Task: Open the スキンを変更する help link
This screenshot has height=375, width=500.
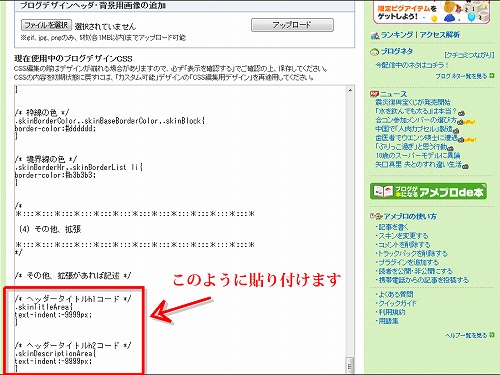Action: coord(403,236)
